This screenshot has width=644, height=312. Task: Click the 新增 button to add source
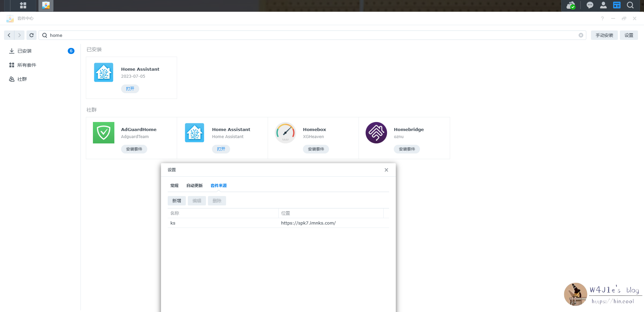click(176, 201)
